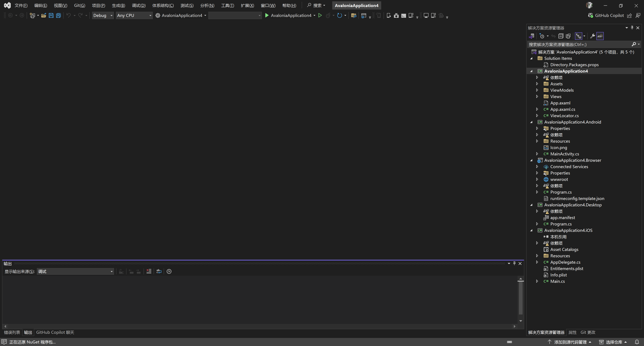Save the current file with single-disk icon

pyautogui.click(x=51, y=15)
